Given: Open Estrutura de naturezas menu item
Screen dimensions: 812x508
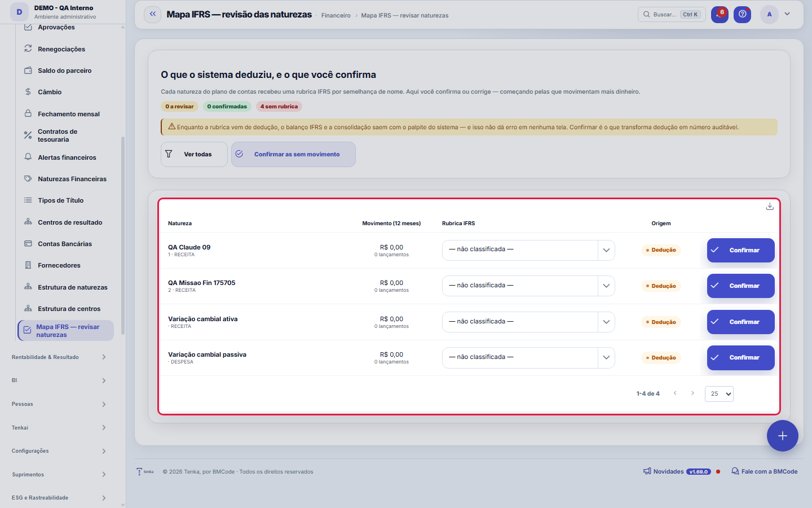Looking at the screenshot, I should pos(65,287).
